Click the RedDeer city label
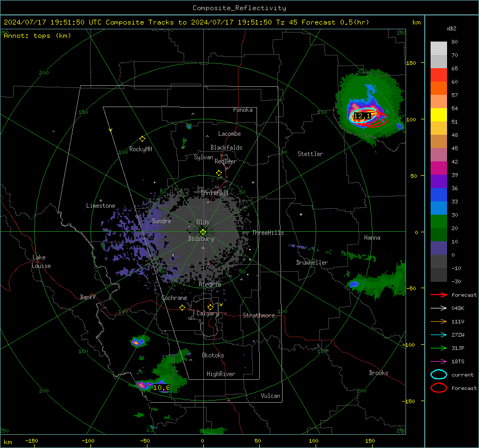 click(x=226, y=161)
